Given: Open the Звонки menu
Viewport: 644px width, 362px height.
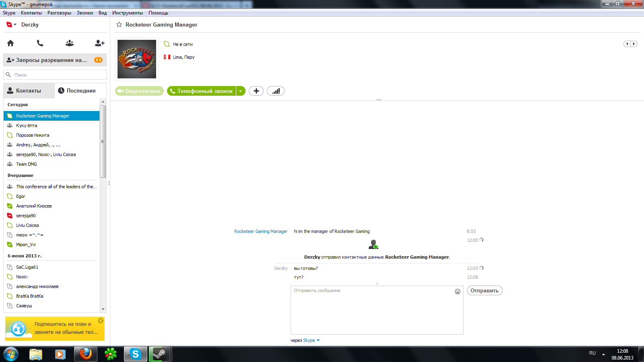Looking at the screenshot, I should [x=85, y=13].
